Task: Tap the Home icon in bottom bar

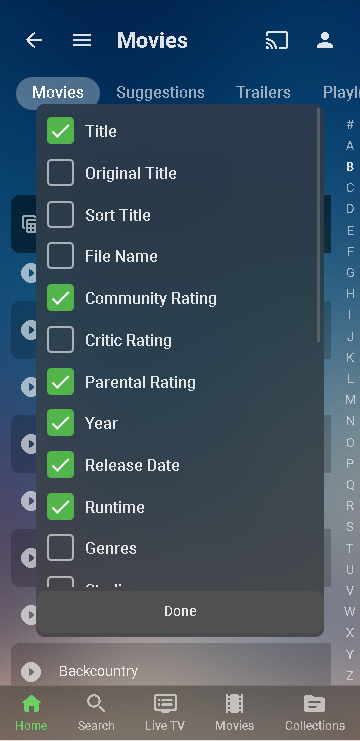Action: [31, 713]
